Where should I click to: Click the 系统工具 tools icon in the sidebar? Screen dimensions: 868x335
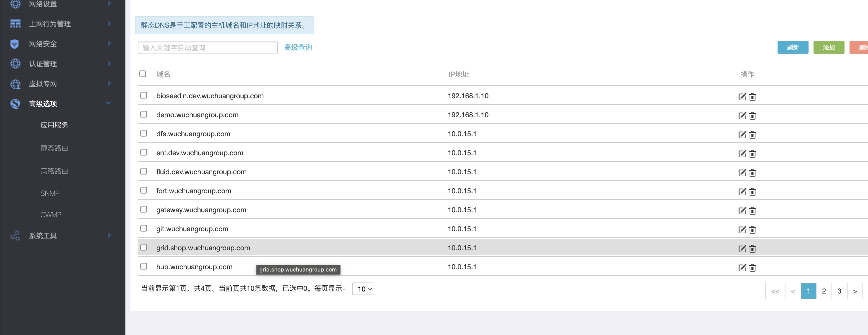tap(15, 235)
